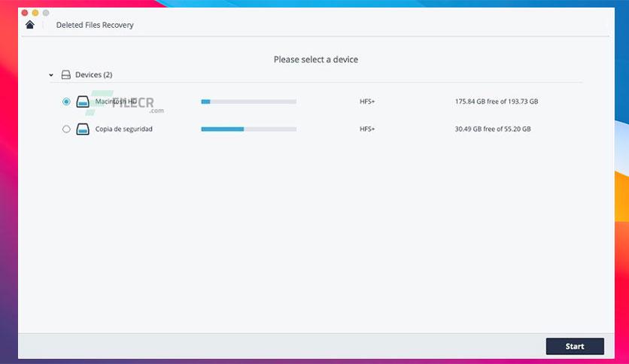
Task: Select the Copia de seguridad radio button
Action: pos(67,129)
